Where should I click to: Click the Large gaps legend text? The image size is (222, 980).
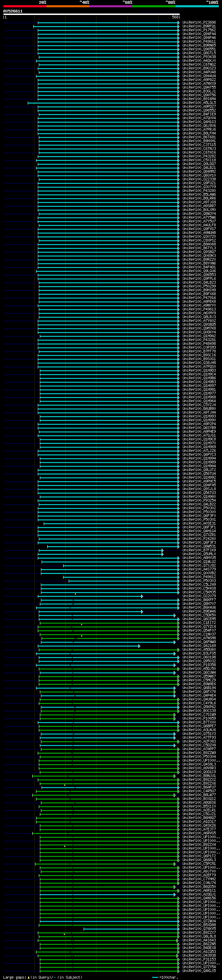pos(42,977)
